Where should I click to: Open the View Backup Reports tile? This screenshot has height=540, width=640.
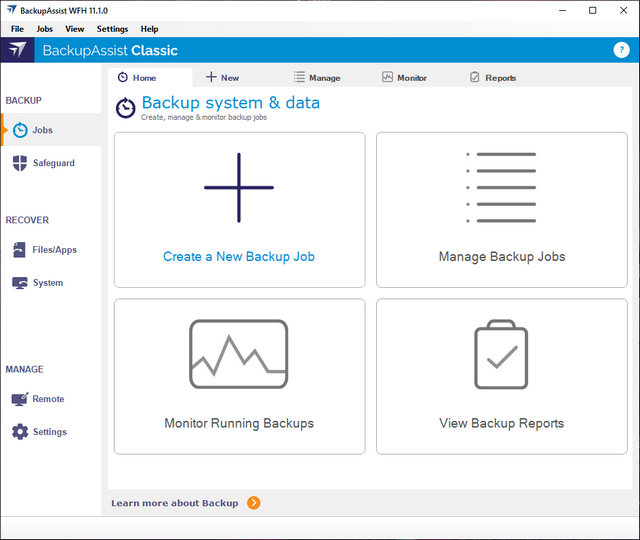pyautogui.click(x=501, y=376)
